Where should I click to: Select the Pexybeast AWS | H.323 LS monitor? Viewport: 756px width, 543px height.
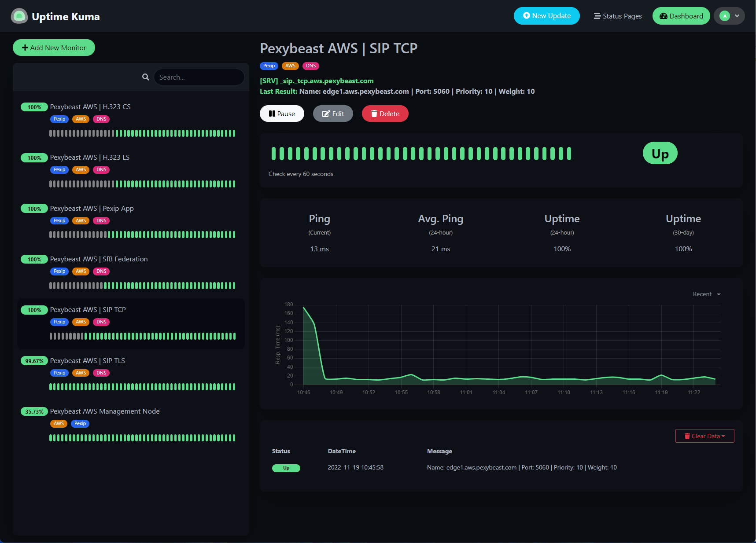[x=131, y=170]
